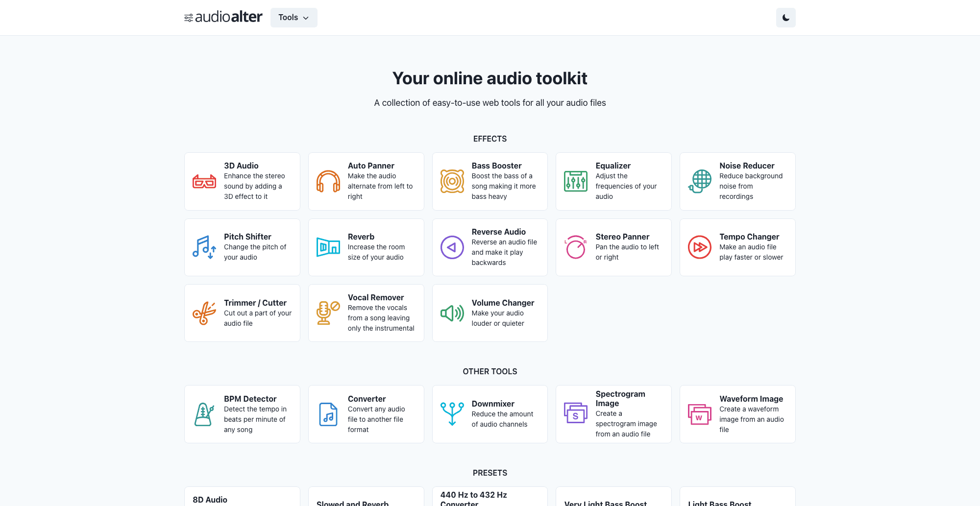Launch the Vocal Remover title link
Image resolution: width=980 pixels, height=506 pixels.
376,297
